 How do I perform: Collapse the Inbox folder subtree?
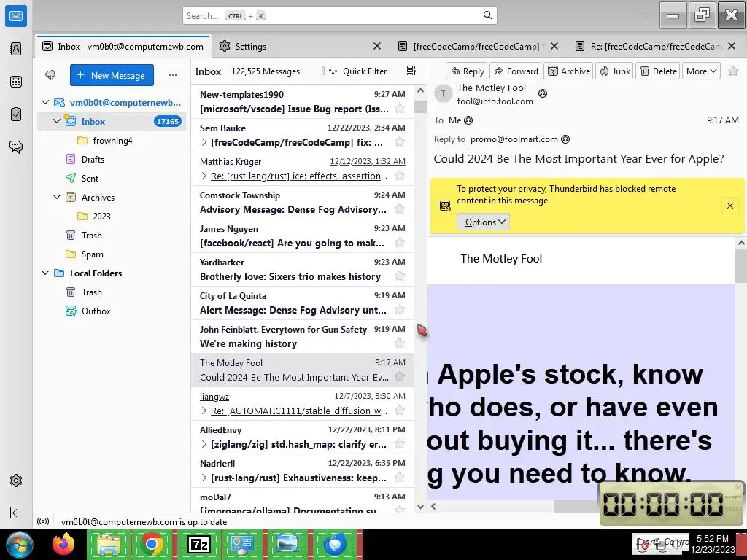57,121
